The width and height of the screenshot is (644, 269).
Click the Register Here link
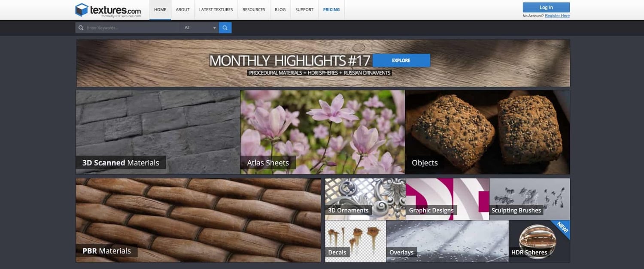(557, 16)
